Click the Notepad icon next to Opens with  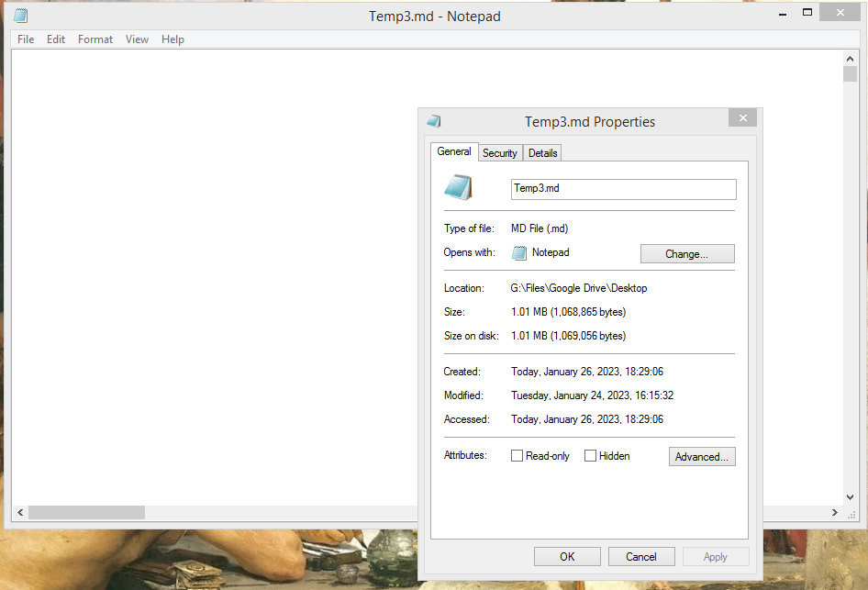[519, 253]
